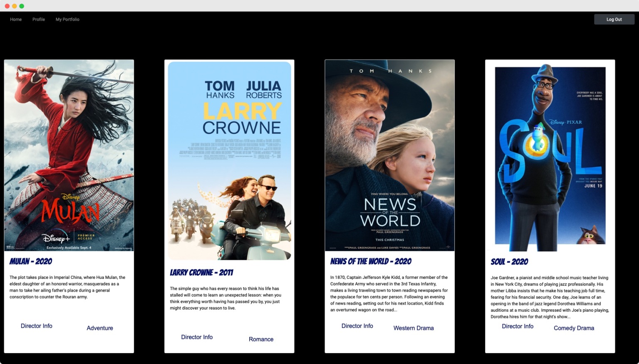Open the Romance genre link
The width and height of the screenshot is (639, 364).
[x=261, y=339]
